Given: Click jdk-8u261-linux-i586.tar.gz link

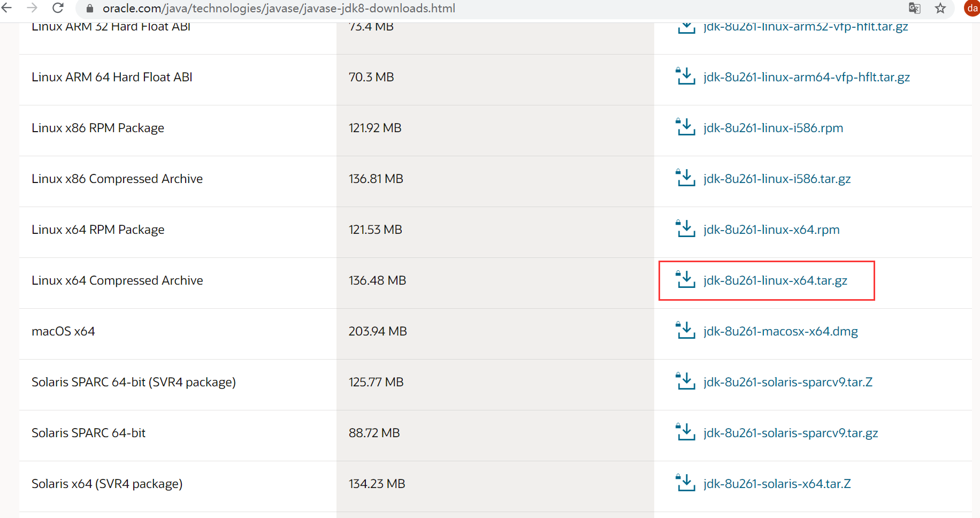Looking at the screenshot, I should point(777,179).
